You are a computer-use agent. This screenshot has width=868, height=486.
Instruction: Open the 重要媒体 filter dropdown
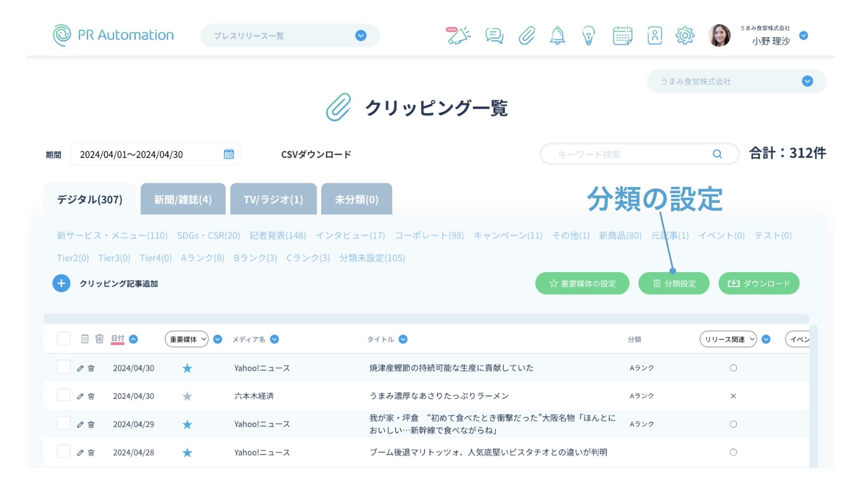187,339
